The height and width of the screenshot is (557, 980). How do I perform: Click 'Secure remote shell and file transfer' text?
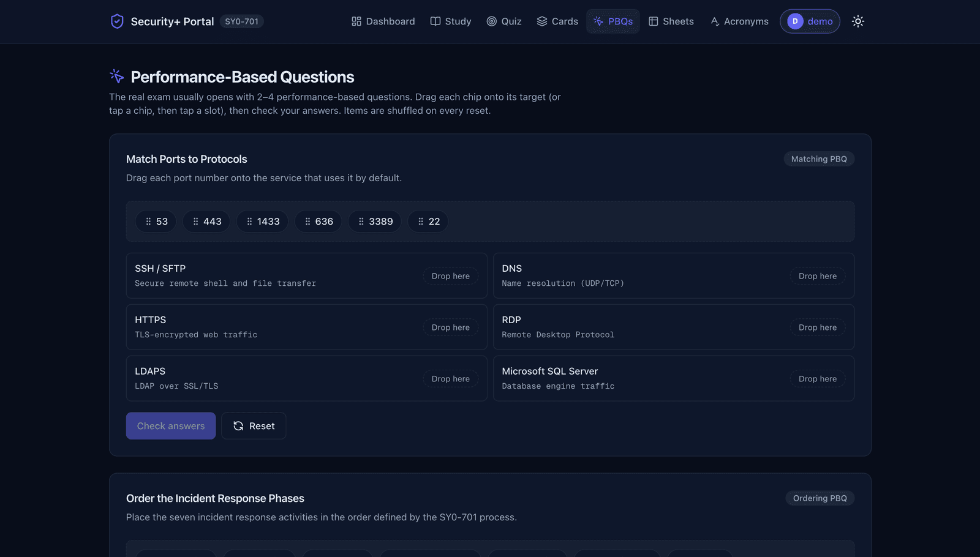(225, 283)
